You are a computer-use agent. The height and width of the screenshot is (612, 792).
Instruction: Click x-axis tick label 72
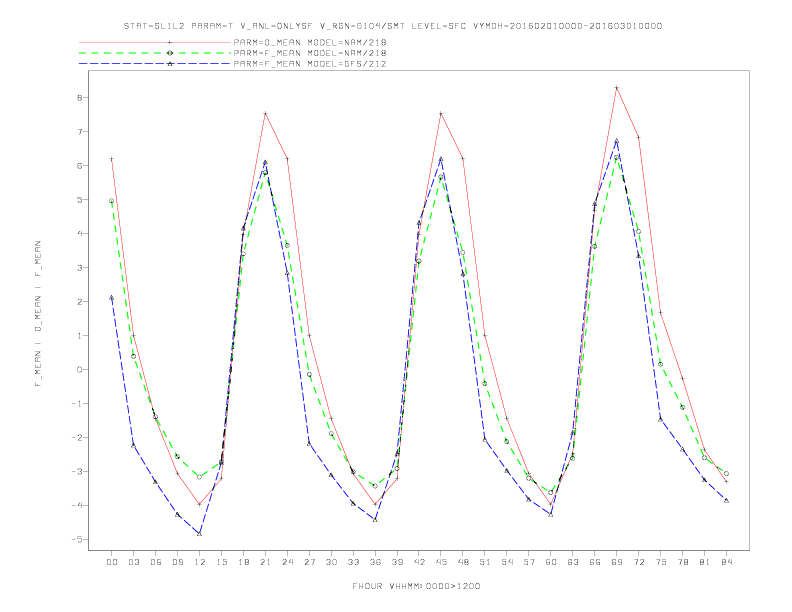(x=638, y=562)
